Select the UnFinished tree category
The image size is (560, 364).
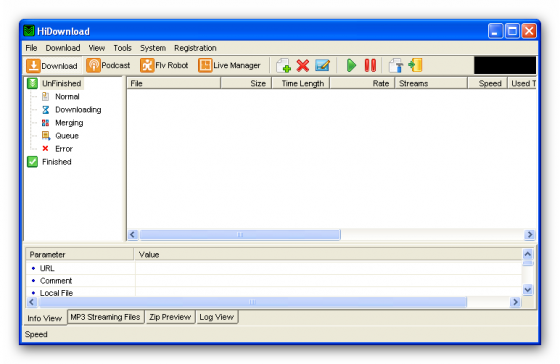coord(61,84)
